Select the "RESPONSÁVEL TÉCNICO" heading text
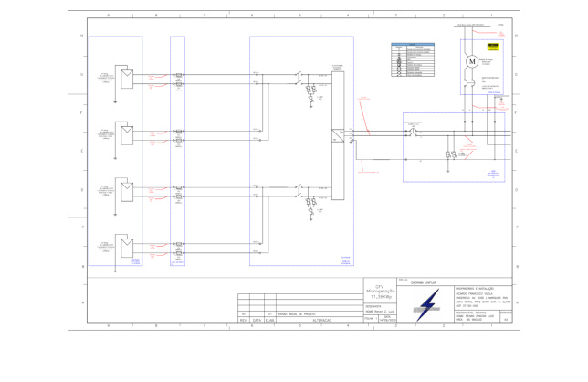The height and width of the screenshot is (382, 588). [x=471, y=313]
